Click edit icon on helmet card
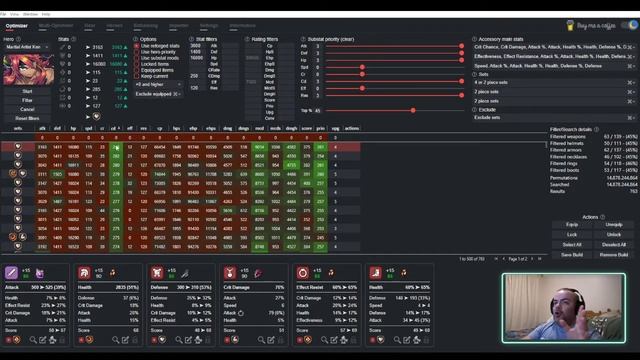 125,340
